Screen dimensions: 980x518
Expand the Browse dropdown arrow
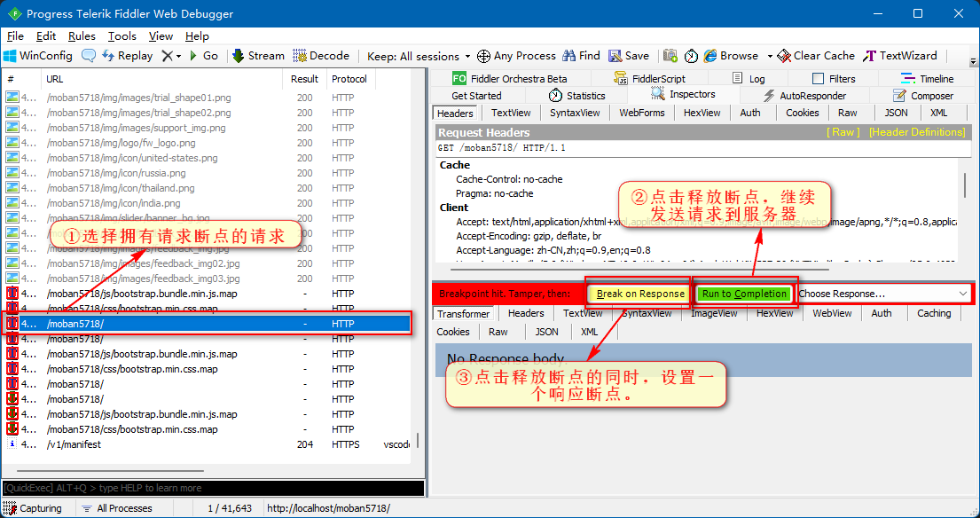(x=770, y=56)
